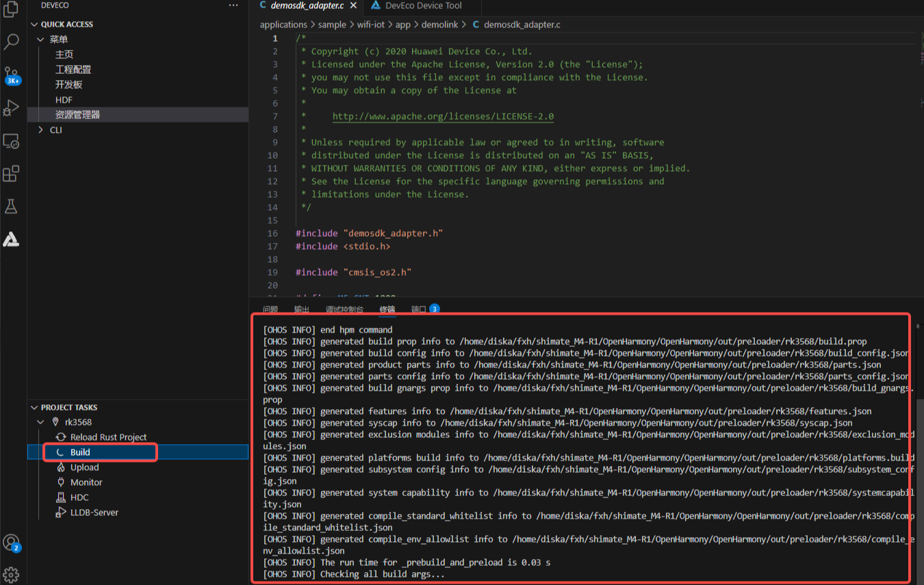Open the Search sidebar icon
This screenshot has width=924, height=585.
(x=10, y=42)
